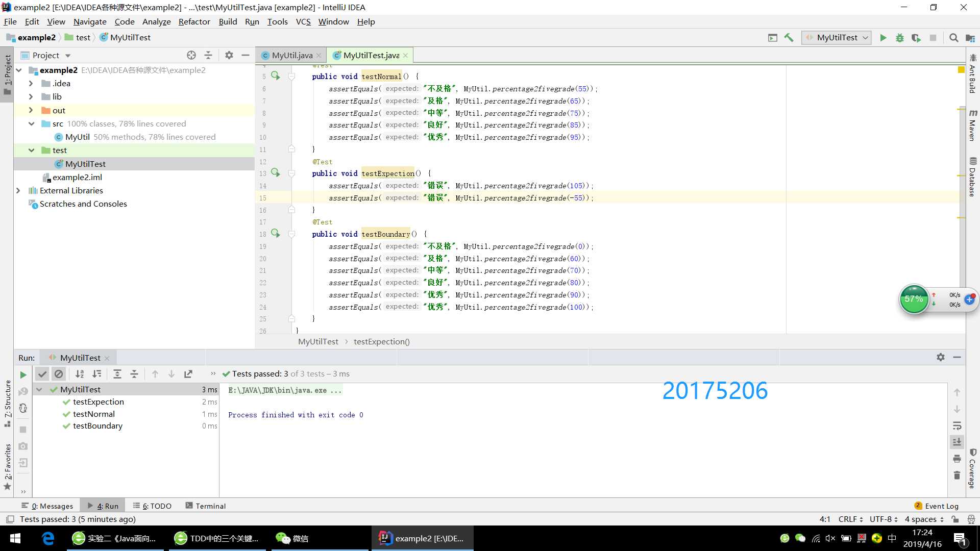Screen dimensions: 980x551
Task: Toggle the 1: Project tool window strip button
Action: click(7, 74)
